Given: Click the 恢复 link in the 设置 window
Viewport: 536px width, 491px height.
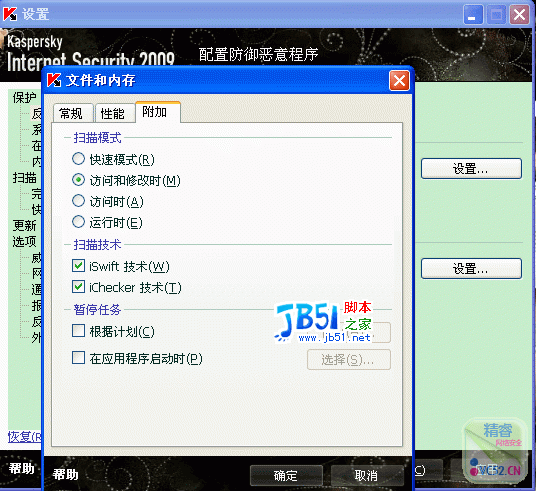Looking at the screenshot, I should 25,437.
